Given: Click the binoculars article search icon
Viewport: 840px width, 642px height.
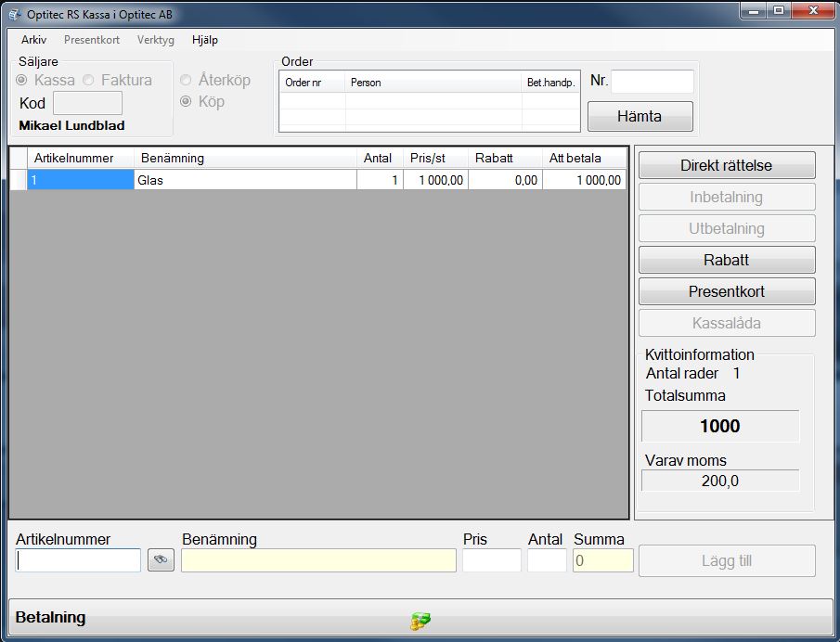Looking at the screenshot, I should pyautogui.click(x=161, y=560).
